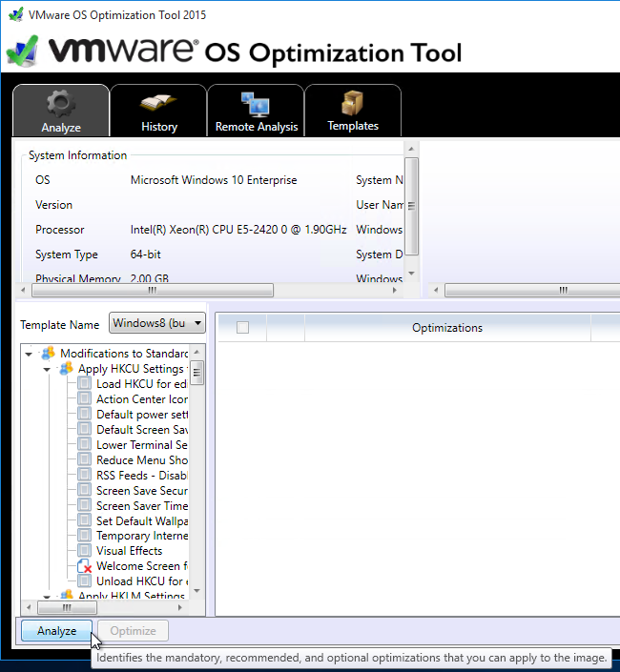This screenshot has width=620, height=672.
Task: Click the Reduce Menu Show item icon
Action: [x=85, y=459]
